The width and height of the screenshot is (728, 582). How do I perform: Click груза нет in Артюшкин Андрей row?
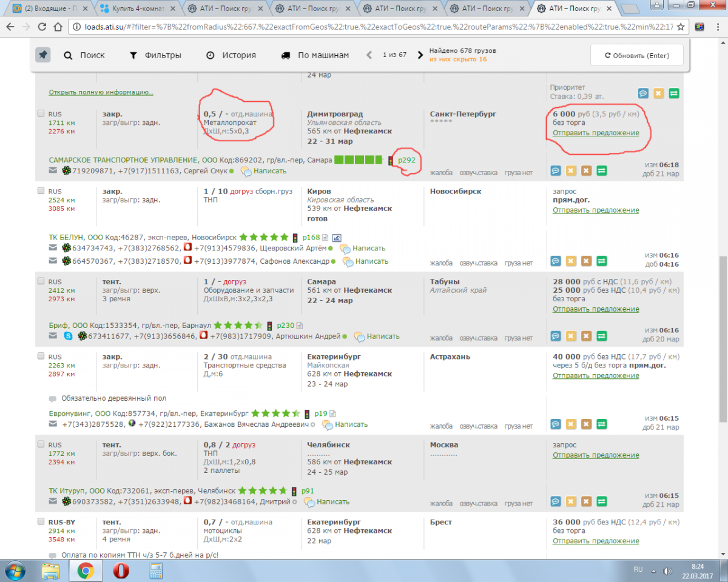coord(518,338)
